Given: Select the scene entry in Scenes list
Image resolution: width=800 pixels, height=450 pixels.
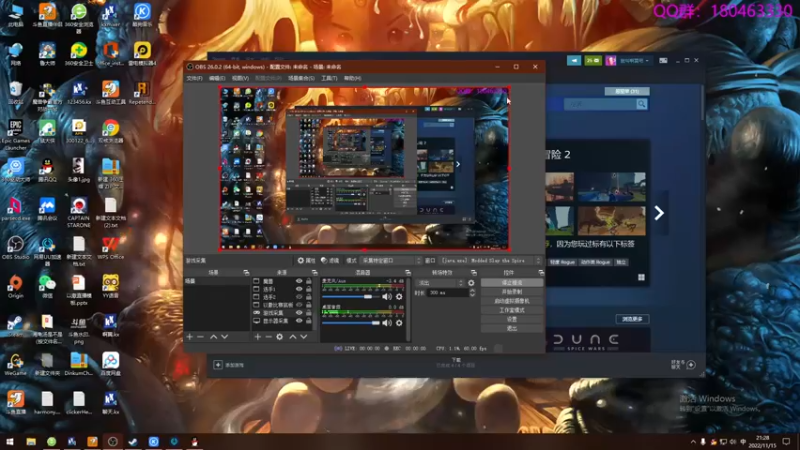Looking at the screenshot, I should pyautogui.click(x=217, y=281).
